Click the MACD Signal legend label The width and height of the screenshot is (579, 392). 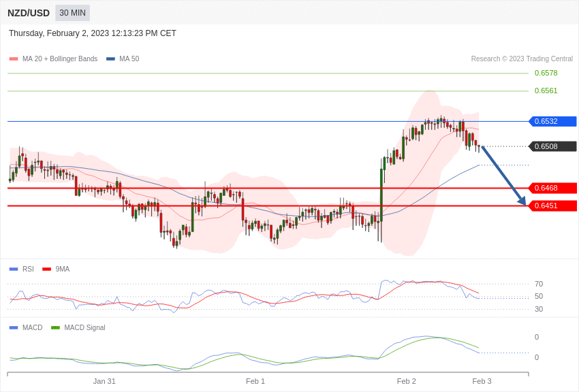[84, 327]
